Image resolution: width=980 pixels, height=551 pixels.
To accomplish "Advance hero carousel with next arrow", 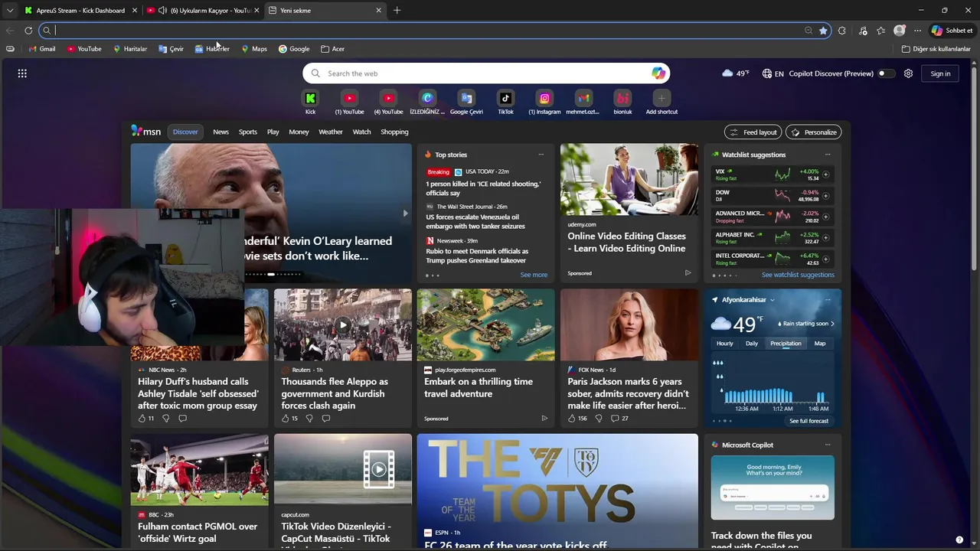I will (x=405, y=214).
